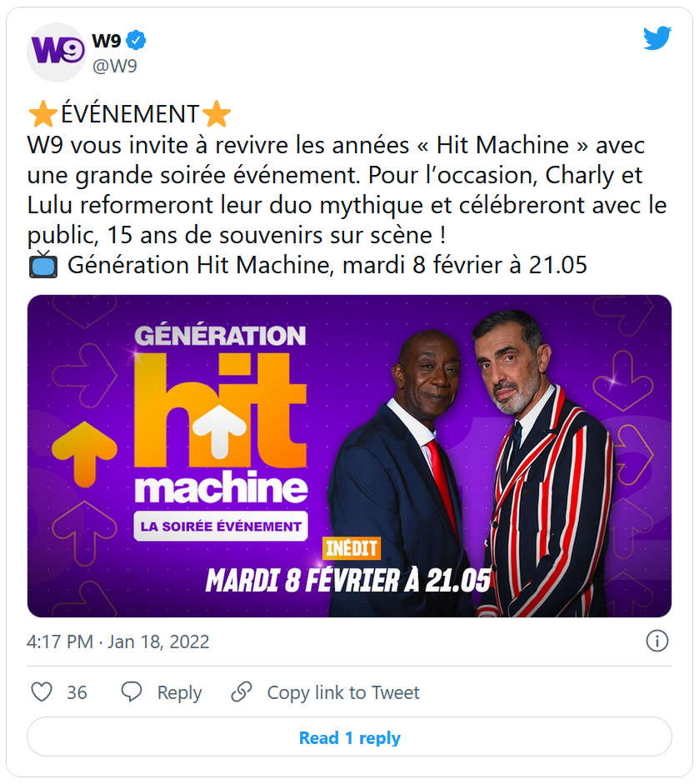
Task: Open the Génération Hit Machine logo image
Action: (x=221, y=425)
